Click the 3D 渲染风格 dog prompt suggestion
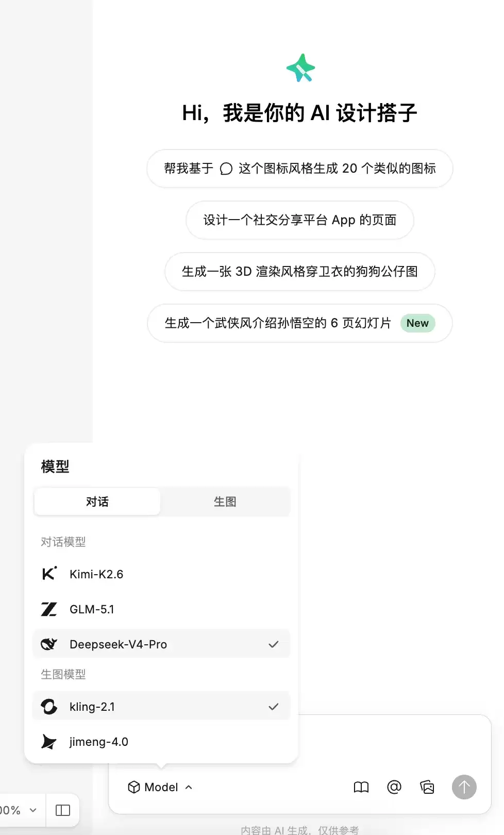The height and width of the screenshot is (835, 504). coord(300,272)
